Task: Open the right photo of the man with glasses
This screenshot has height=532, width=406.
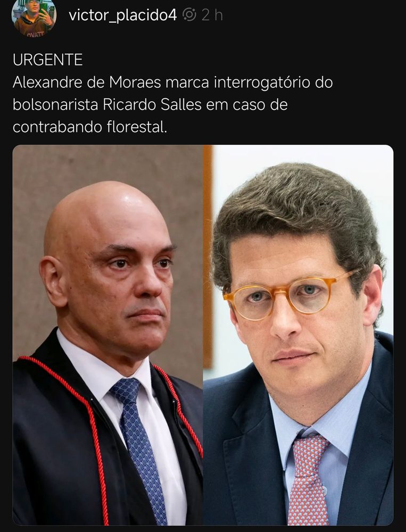Action: [x=298, y=335]
